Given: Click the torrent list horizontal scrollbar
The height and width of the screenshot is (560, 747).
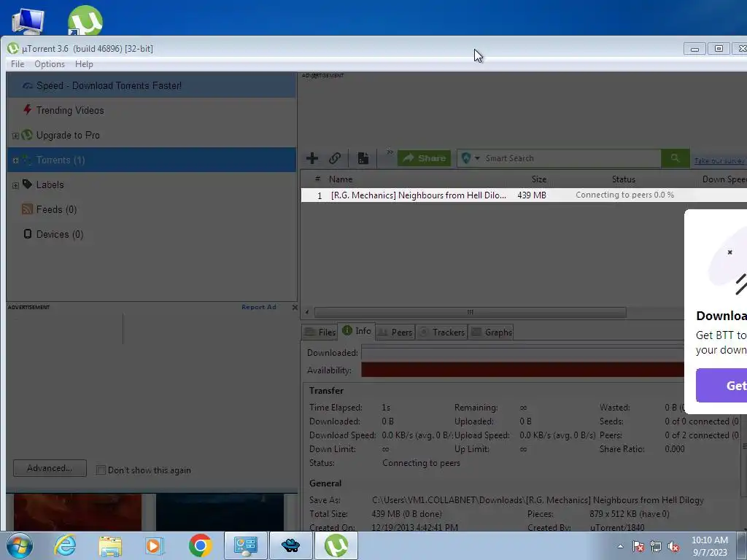Looking at the screenshot, I should pyautogui.click(x=471, y=312).
